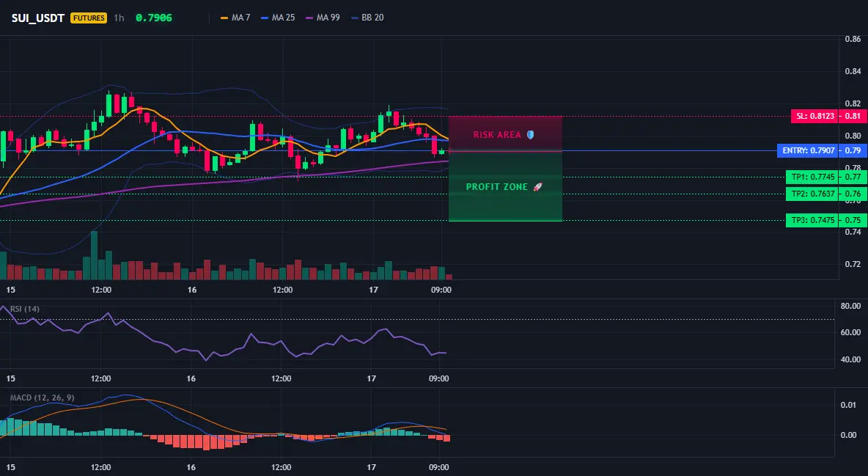Click the current price 0.7906
The width and height of the screenshot is (868, 476).
[154, 18]
